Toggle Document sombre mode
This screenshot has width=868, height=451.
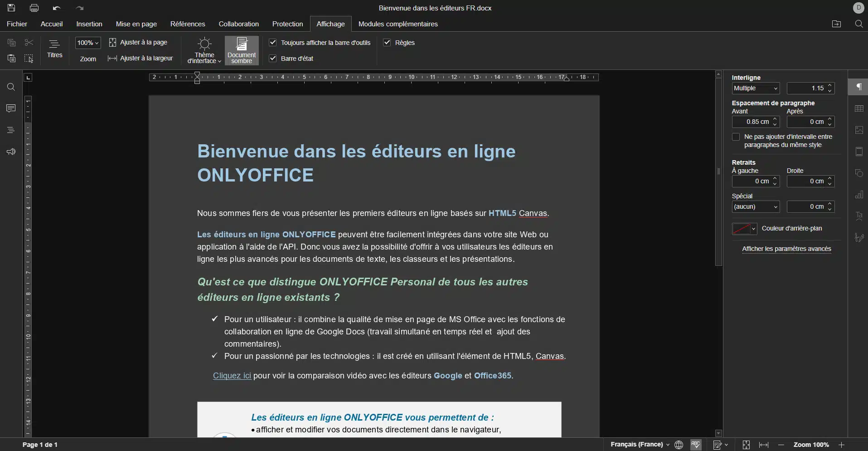(242, 50)
